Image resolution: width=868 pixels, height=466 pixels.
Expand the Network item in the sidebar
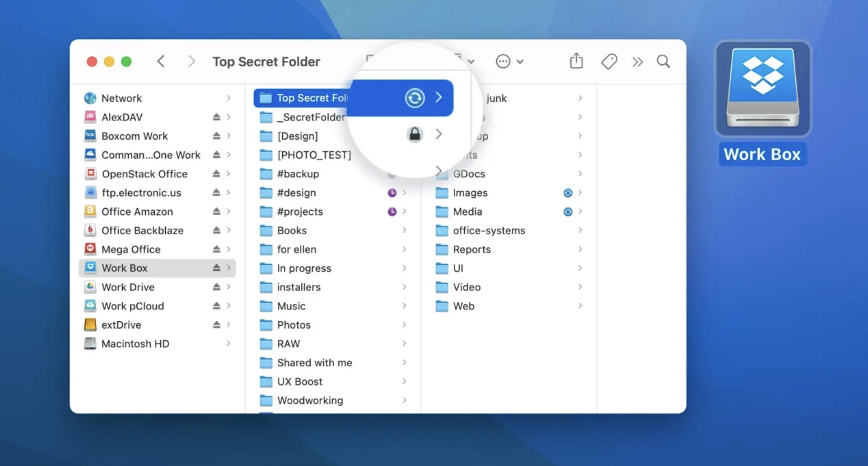coord(229,98)
